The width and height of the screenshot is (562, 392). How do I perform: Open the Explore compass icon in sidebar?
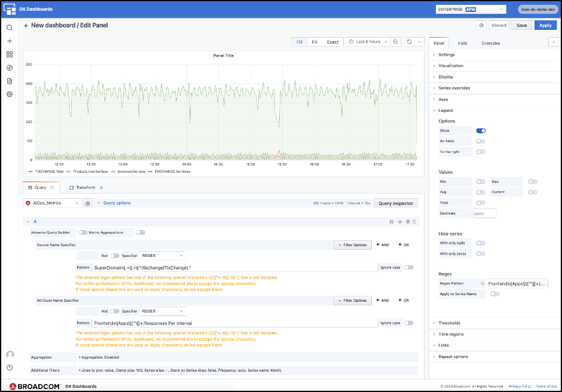click(x=10, y=68)
